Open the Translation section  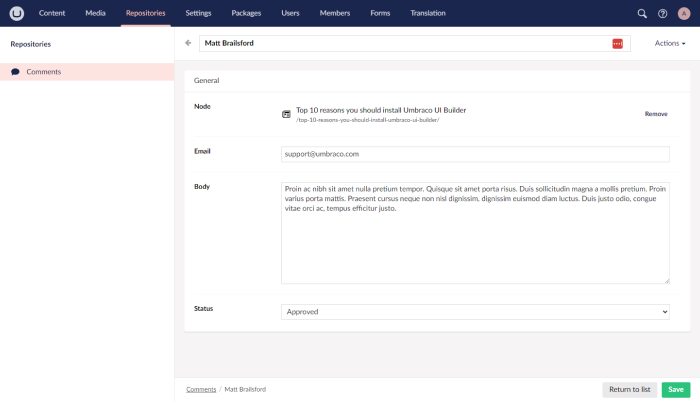pos(428,13)
